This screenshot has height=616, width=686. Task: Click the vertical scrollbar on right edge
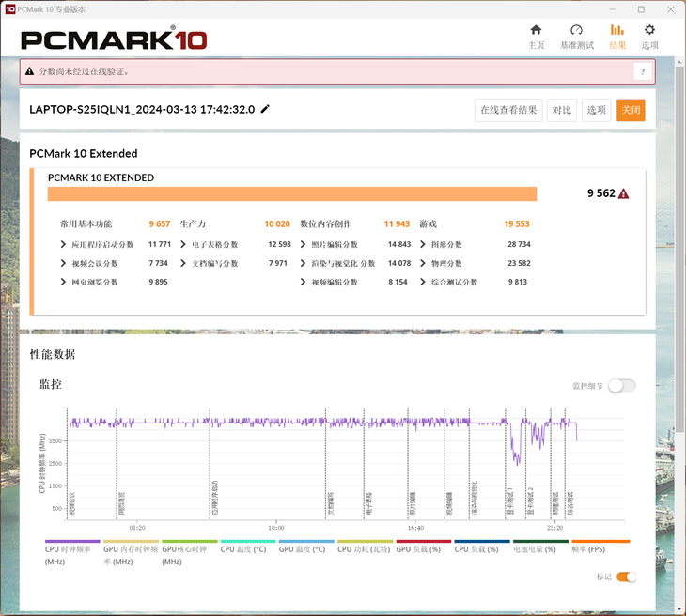click(679, 250)
